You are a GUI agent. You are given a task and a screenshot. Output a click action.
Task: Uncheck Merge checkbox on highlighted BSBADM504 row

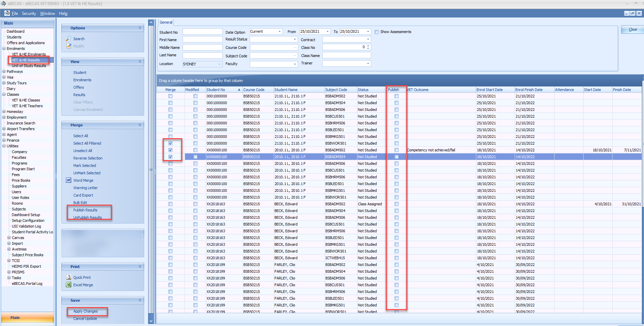point(170,157)
